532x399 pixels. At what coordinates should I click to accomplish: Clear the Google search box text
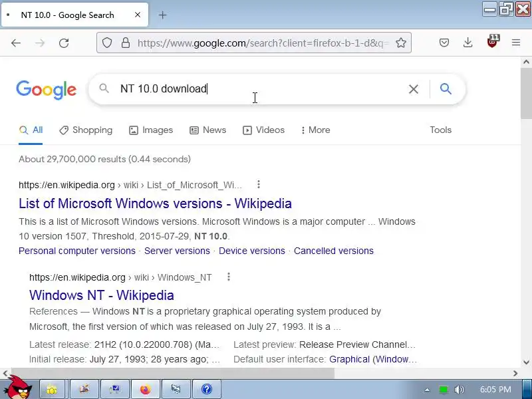tap(413, 89)
